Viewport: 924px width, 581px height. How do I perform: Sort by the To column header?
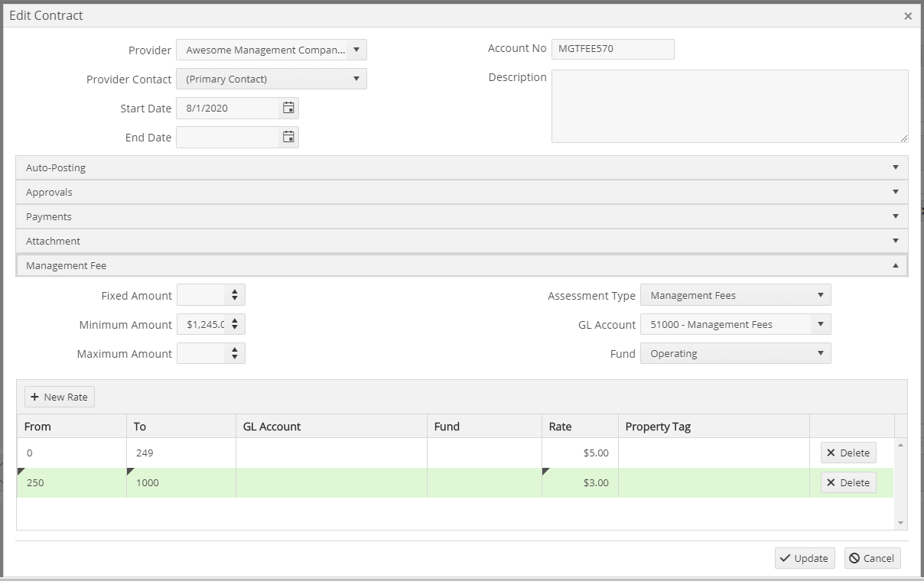[181, 427]
